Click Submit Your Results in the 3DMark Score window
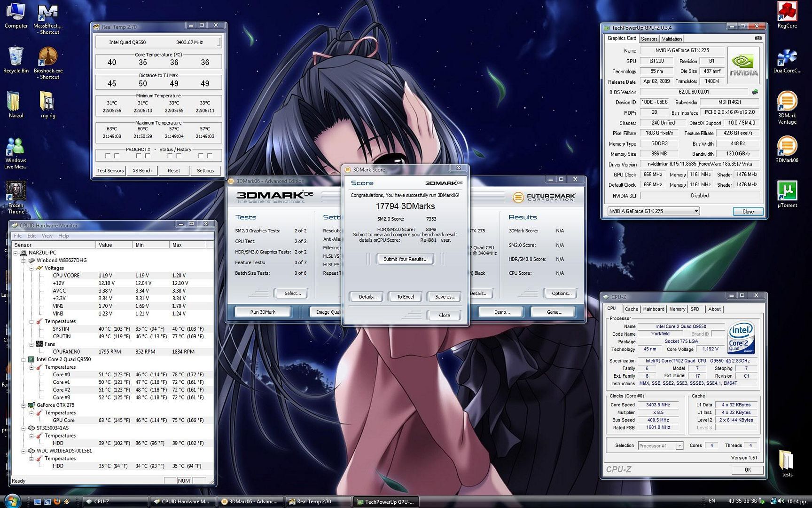This screenshot has width=812, height=508. 405,259
